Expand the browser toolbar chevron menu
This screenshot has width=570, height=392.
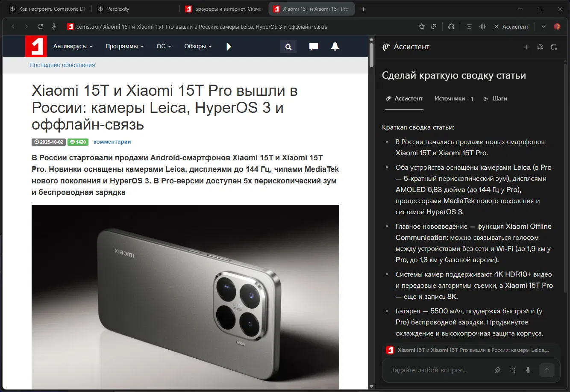pos(544,27)
